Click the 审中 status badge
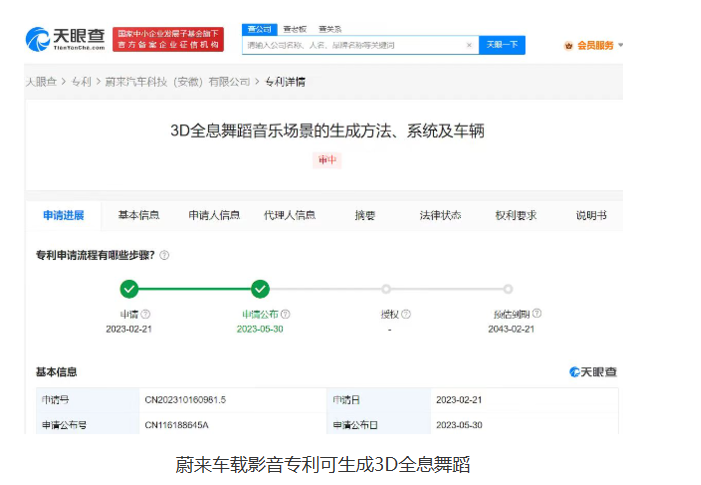701x485 pixels. [x=327, y=160]
